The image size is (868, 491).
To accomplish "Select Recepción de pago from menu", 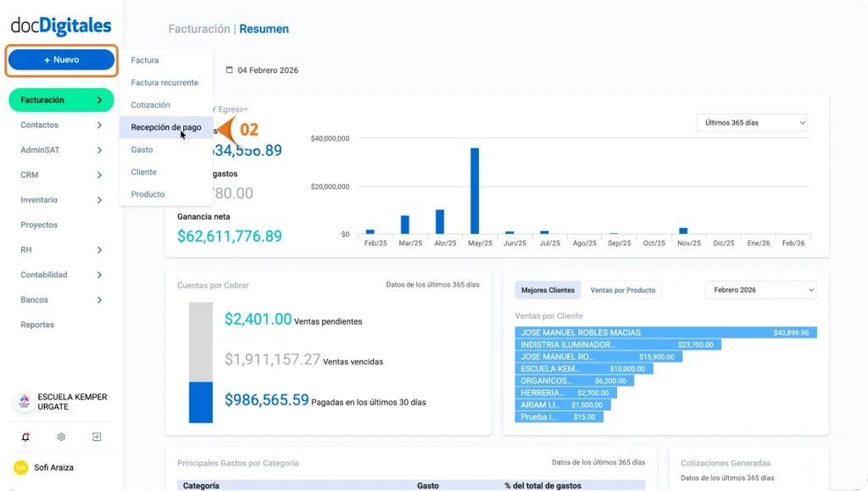I will click(x=166, y=127).
